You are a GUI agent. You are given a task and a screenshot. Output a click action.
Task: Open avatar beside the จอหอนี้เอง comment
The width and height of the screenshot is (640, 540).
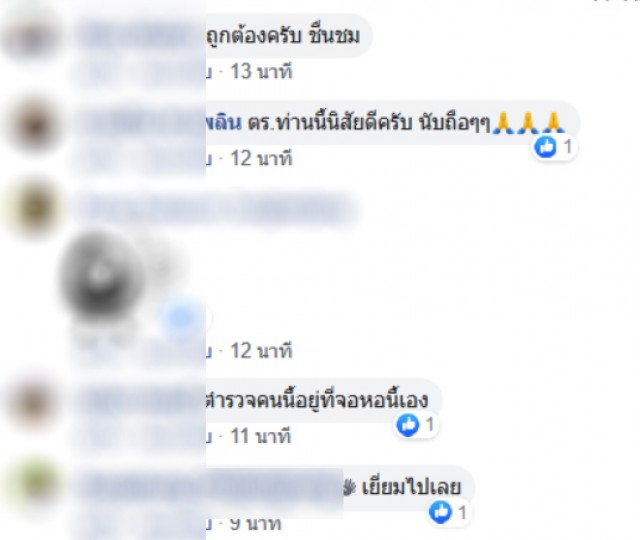(34, 402)
